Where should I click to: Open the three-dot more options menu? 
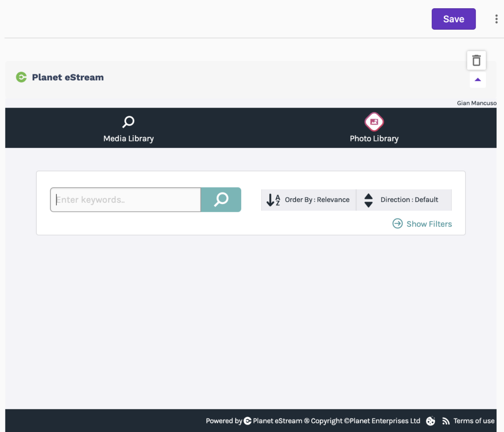coord(496,19)
